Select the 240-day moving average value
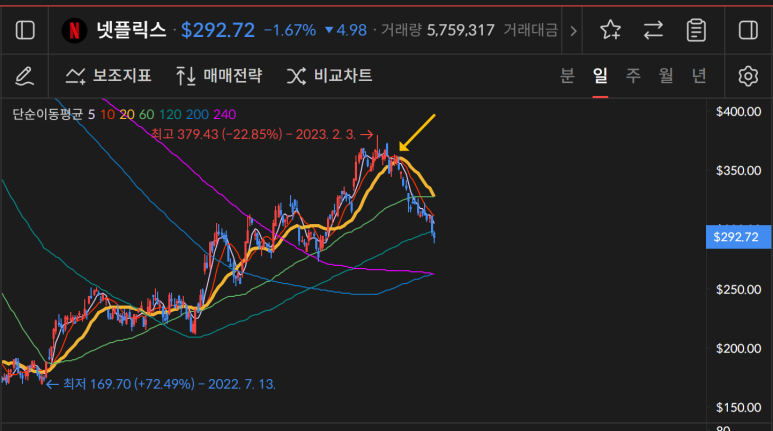 click(x=224, y=114)
